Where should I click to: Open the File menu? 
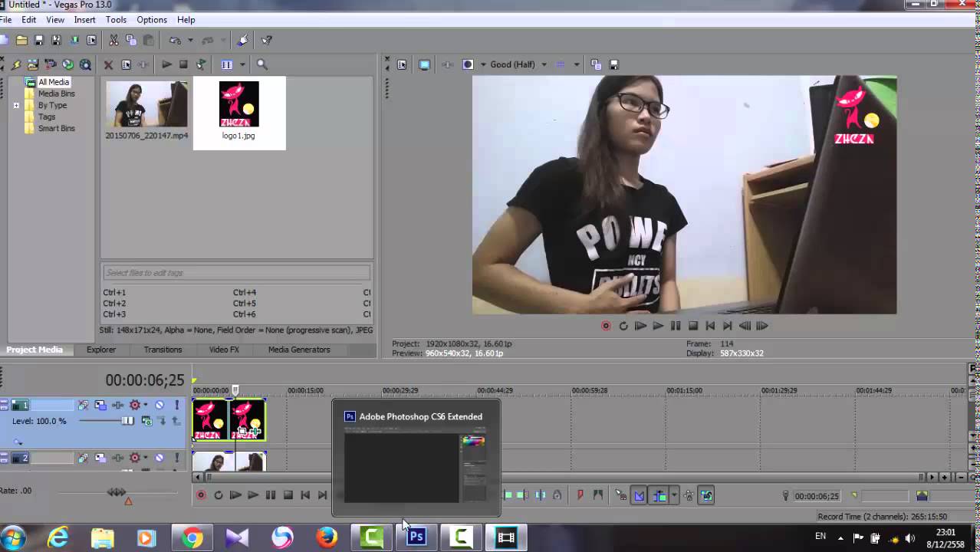click(6, 20)
